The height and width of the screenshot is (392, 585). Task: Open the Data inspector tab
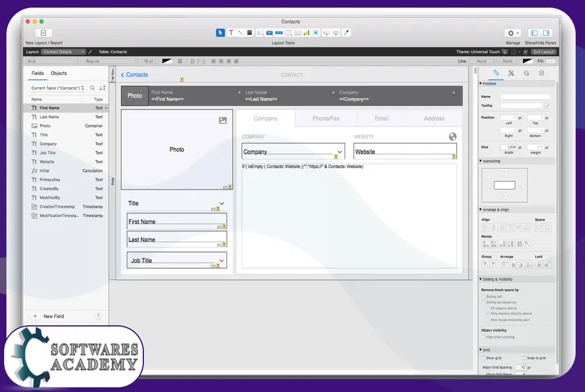[x=541, y=73]
